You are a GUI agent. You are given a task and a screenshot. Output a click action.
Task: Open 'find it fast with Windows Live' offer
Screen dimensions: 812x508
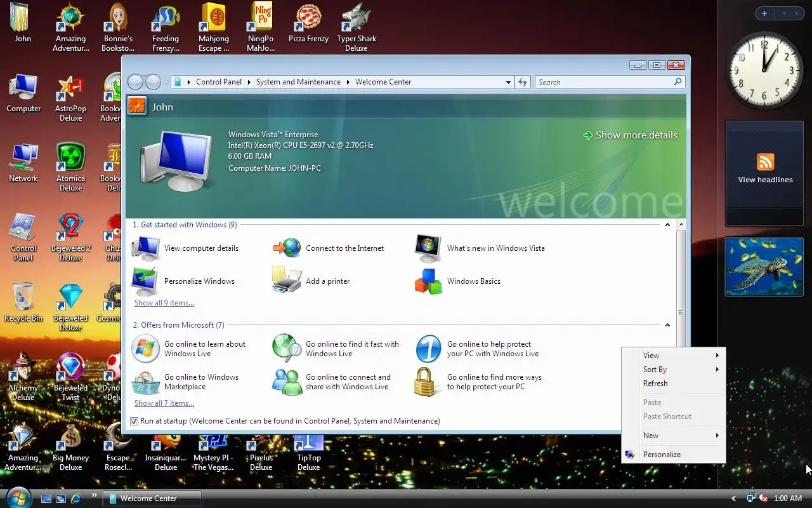(336, 349)
